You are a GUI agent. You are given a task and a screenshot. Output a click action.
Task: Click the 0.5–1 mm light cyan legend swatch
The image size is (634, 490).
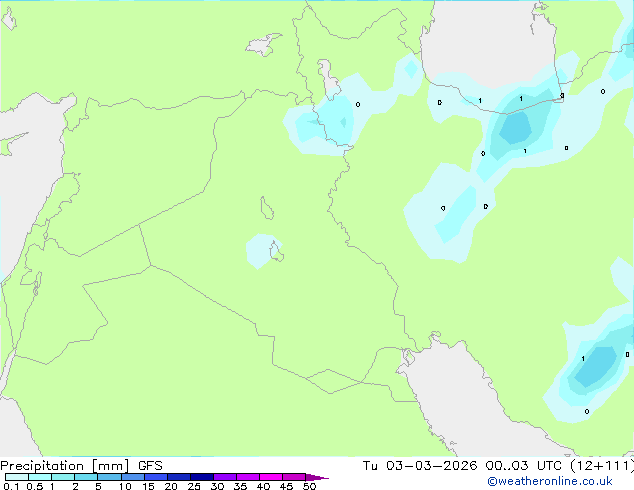tap(40, 477)
